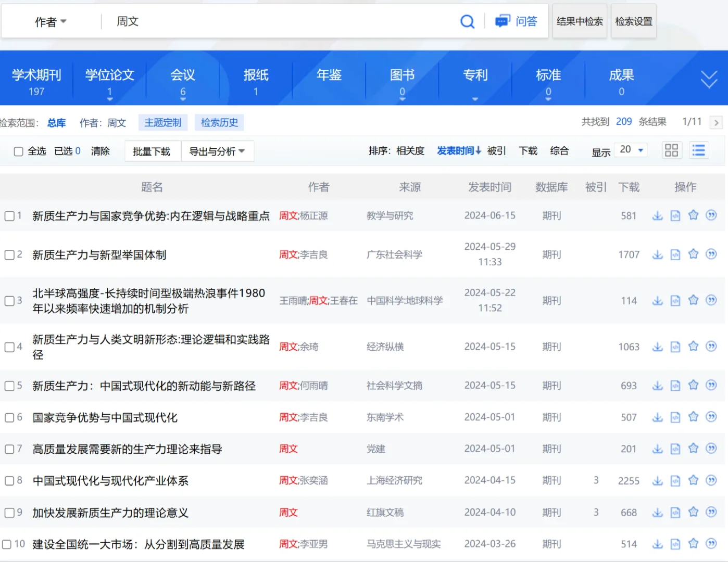Expand the 导出与分析 dropdown

pos(217,151)
